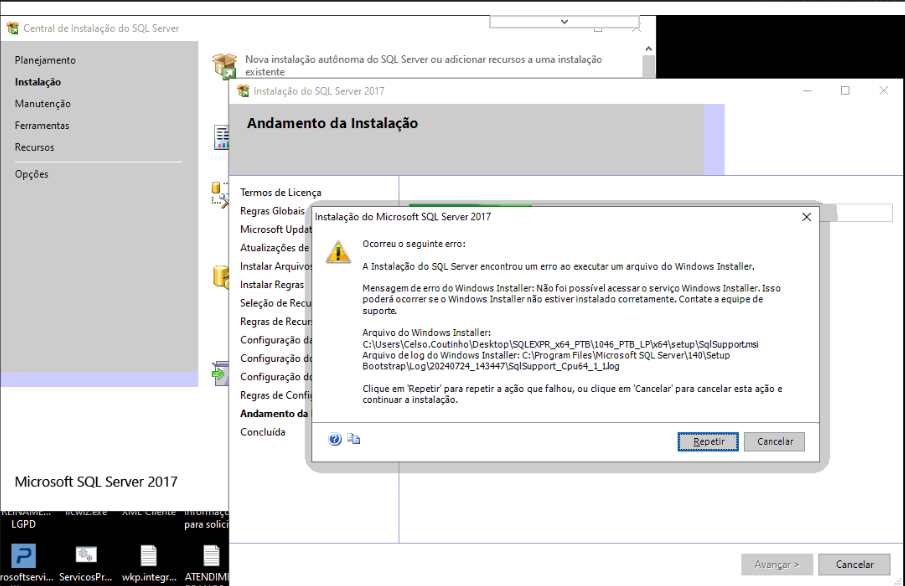Click the yellow warning triangle icon
The width and height of the screenshot is (905, 586).
tap(338, 252)
